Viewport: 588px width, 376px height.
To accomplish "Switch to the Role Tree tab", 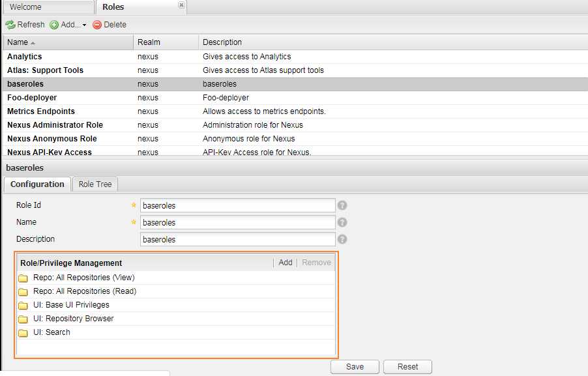I will coord(95,184).
